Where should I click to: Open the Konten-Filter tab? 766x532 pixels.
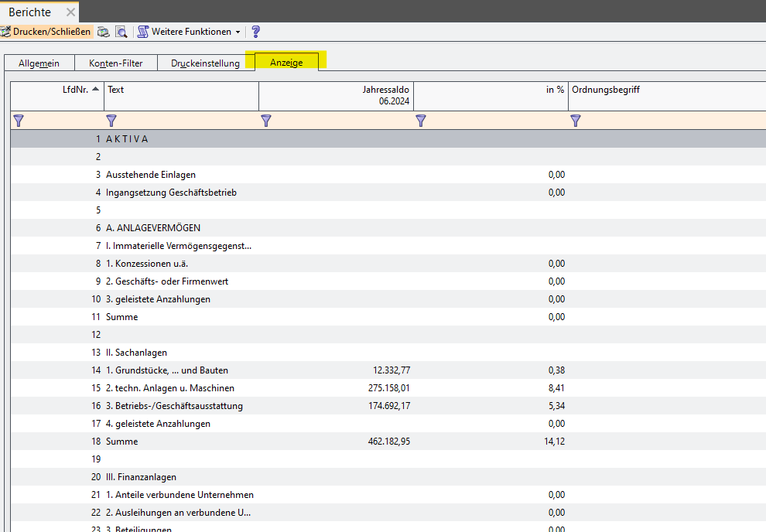click(116, 63)
